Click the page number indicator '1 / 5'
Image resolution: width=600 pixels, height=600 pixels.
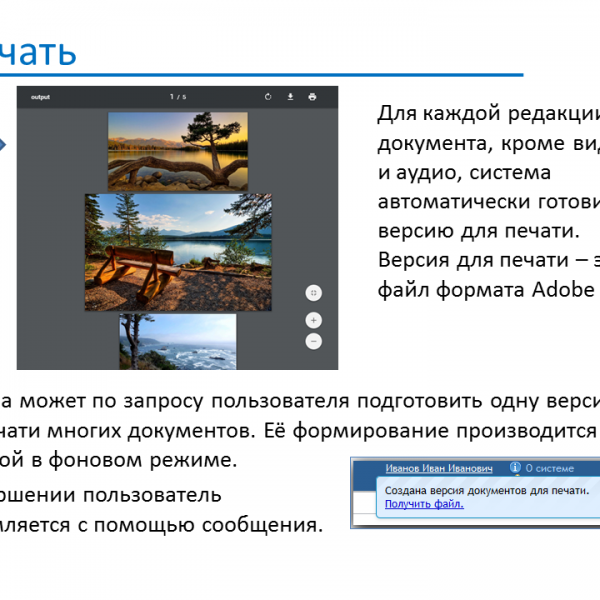pyautogui.click(x=178, y=97)
